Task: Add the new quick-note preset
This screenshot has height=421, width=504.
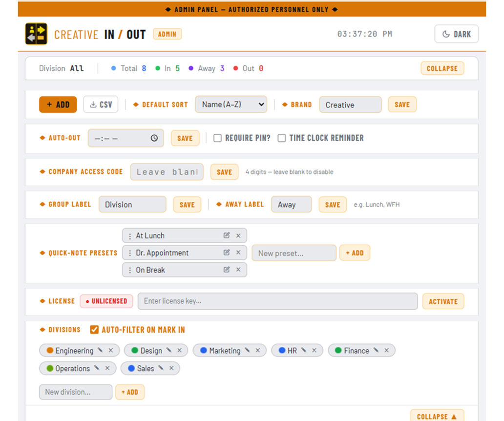Action: (x=355, y=253)
